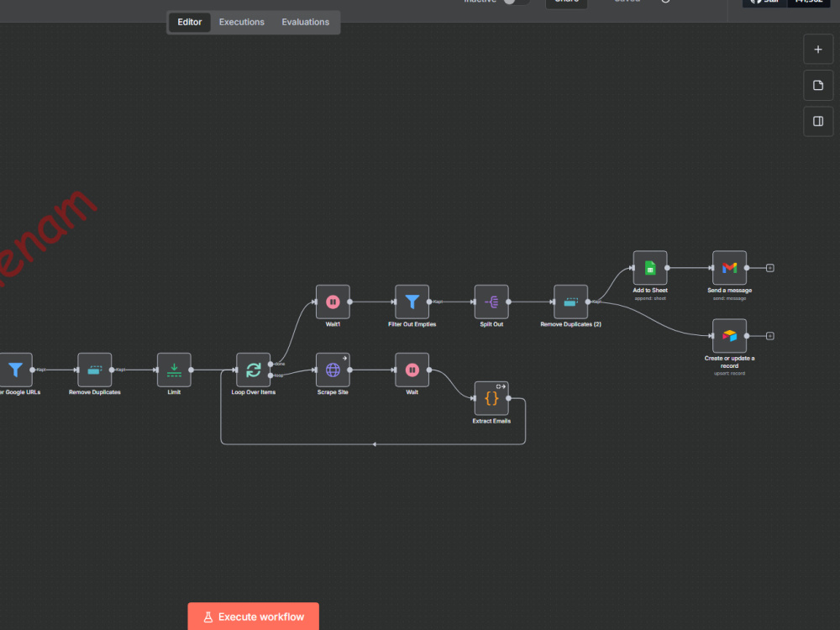
Task: Click the 'upsert: record' subtitle text
Action: coord(729,374)
